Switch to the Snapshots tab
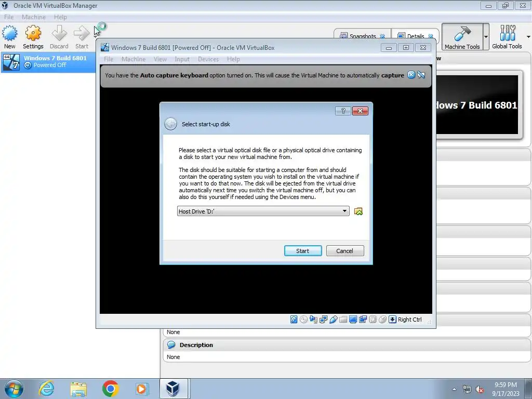Image resolution: width=532 pixels, height=399 pixels. [362, 36]
